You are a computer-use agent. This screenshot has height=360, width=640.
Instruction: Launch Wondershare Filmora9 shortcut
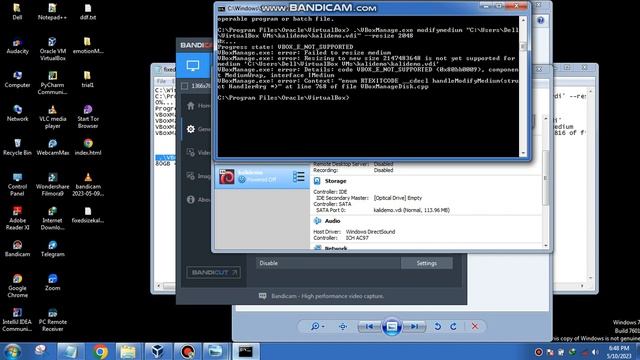53,184
